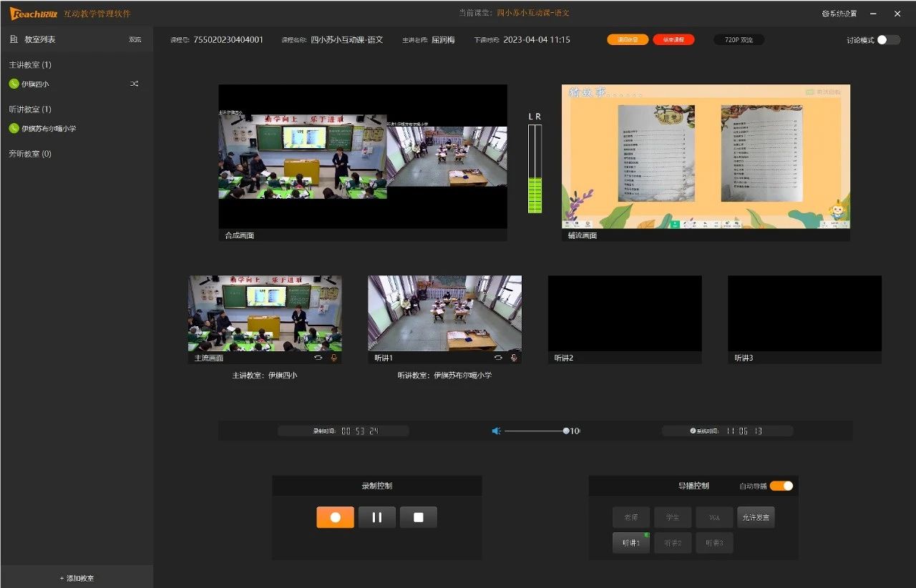This screenshot has width=916, height=588.
Task: Click the swap icon on 听讲1 preview
Action: tap(498, 358)
